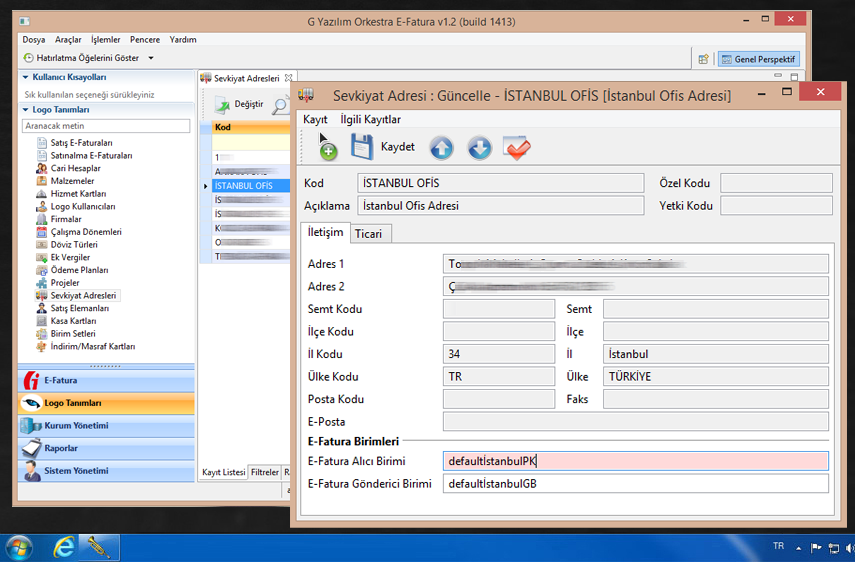Click the Genel Perspektif button
This screenshot has width=855, height=562.
click(759, 59)
